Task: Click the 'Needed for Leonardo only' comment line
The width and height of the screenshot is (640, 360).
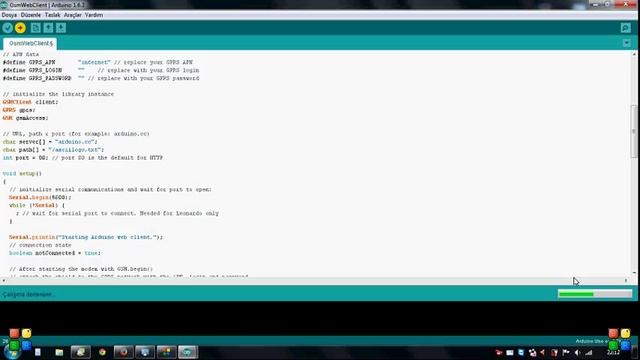Action: click(117, 213)
